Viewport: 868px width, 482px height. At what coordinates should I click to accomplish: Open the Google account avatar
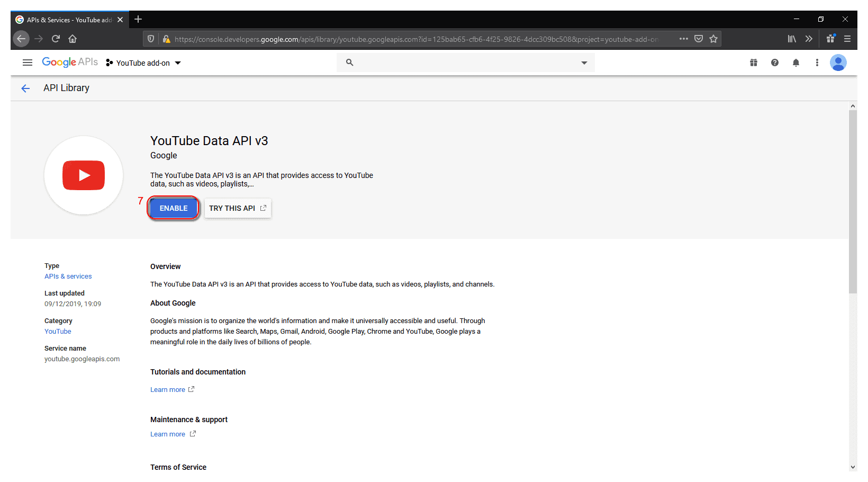tap(838, 63)
